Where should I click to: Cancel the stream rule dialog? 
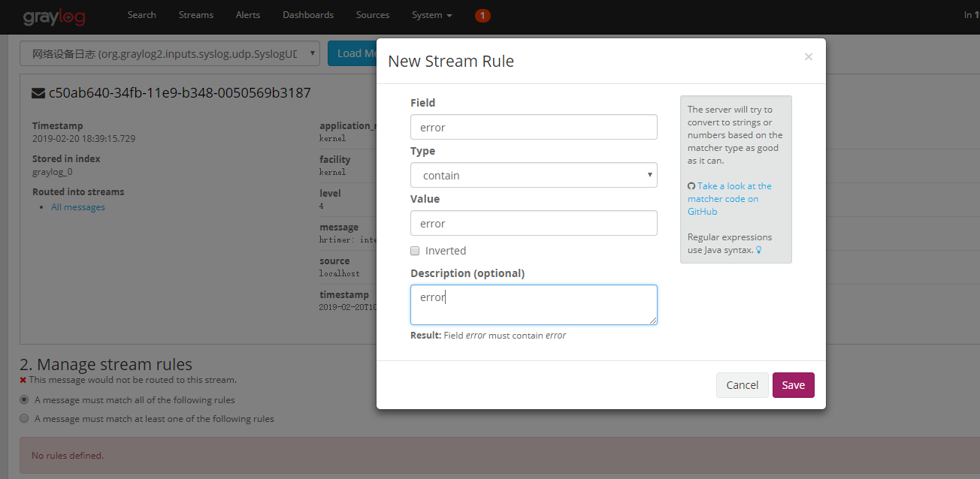(x=742, y=385)
